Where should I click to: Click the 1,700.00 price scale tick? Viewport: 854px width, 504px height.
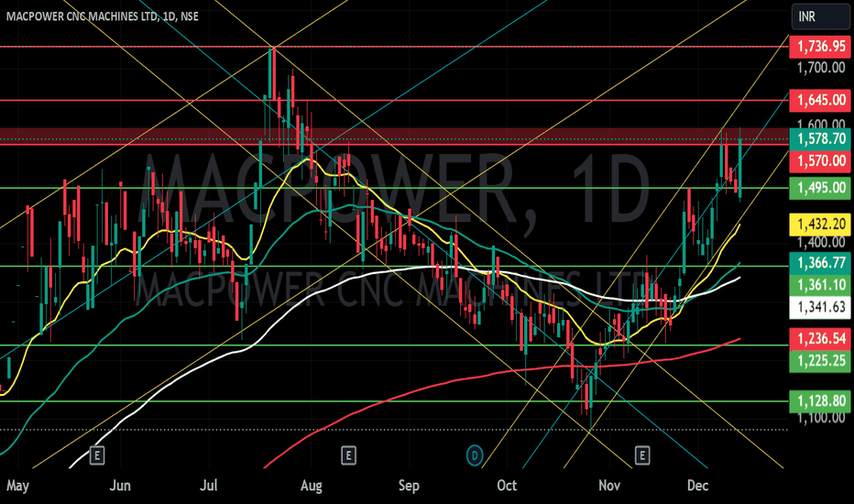[821, 68]
